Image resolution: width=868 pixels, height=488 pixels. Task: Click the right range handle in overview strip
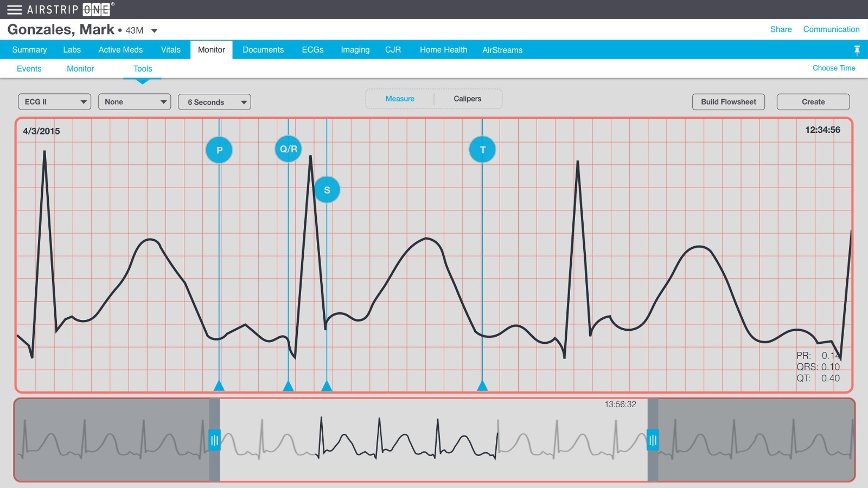653,440
